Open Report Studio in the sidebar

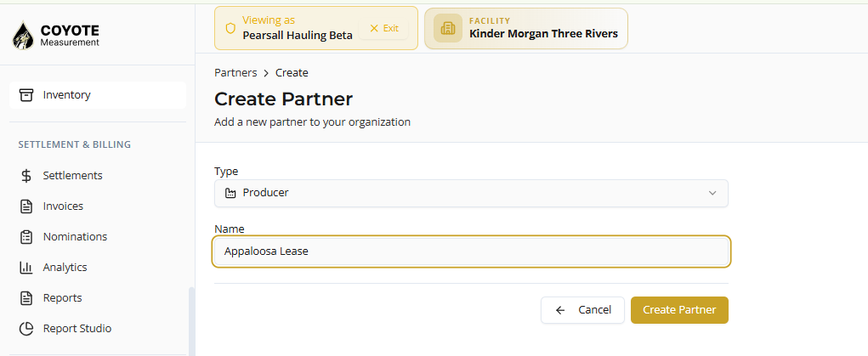click(x=98, y=329)
